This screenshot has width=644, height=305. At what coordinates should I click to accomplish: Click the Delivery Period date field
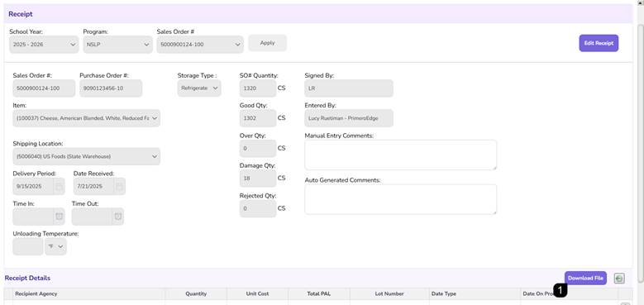[x=33, y=186]
